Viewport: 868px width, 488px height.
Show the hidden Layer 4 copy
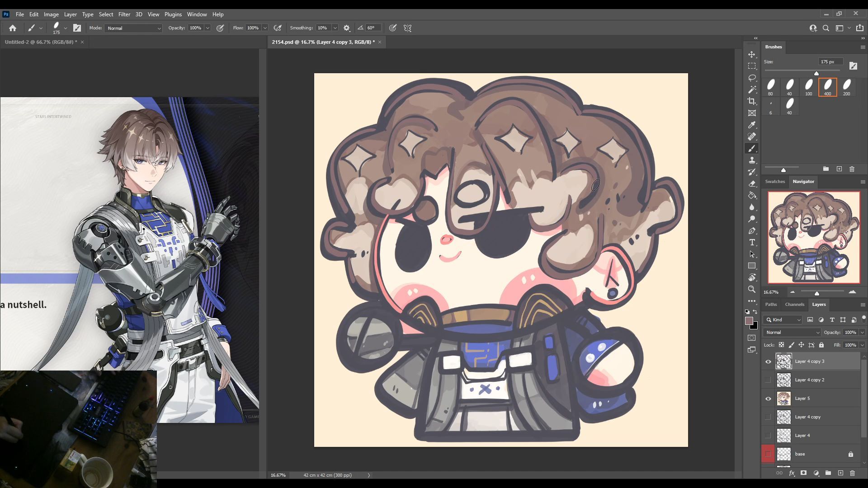(768, 417)
